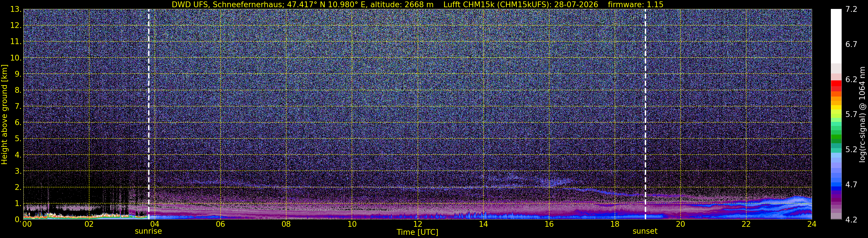Click the "18" time axis tick label
This screenshot has height=238, width=868.
coord(614,224)
